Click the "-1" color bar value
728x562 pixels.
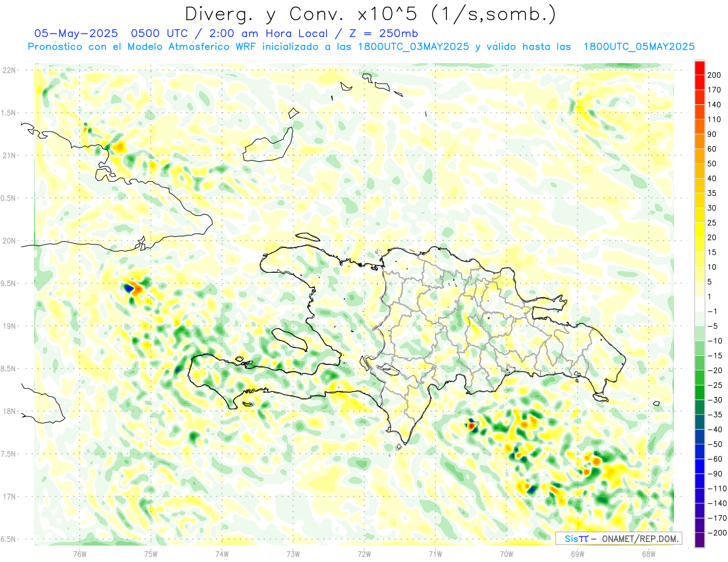713,311
